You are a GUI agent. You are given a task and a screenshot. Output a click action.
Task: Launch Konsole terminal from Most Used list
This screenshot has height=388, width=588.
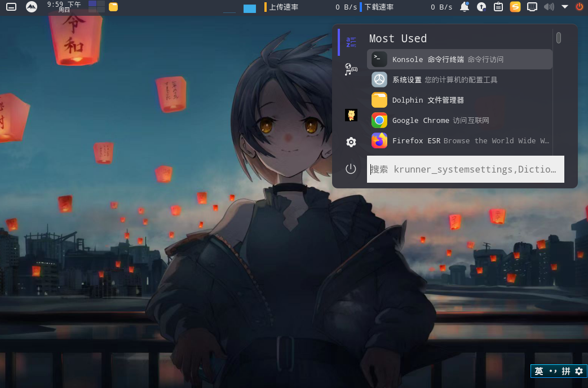(x=459, y=59)
